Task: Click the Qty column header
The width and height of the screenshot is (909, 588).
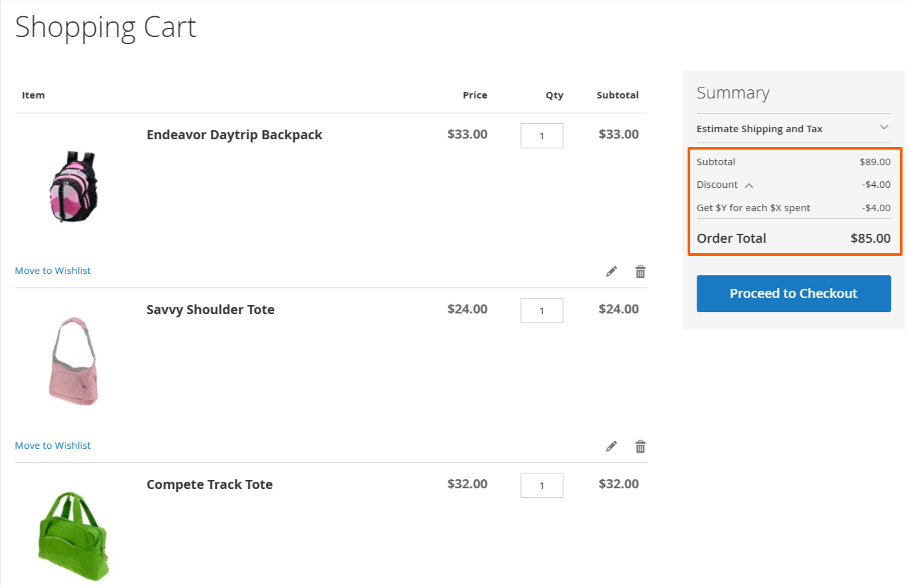Action: 554,95
